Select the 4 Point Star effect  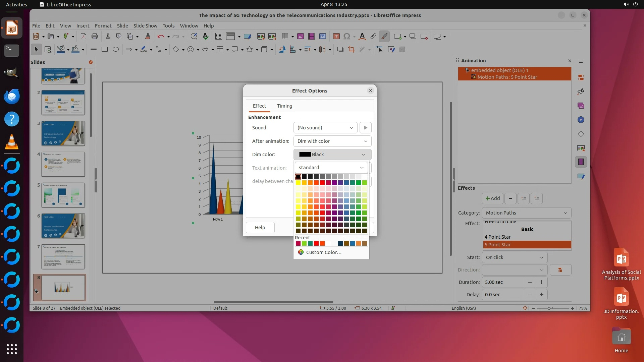[498, 237]
